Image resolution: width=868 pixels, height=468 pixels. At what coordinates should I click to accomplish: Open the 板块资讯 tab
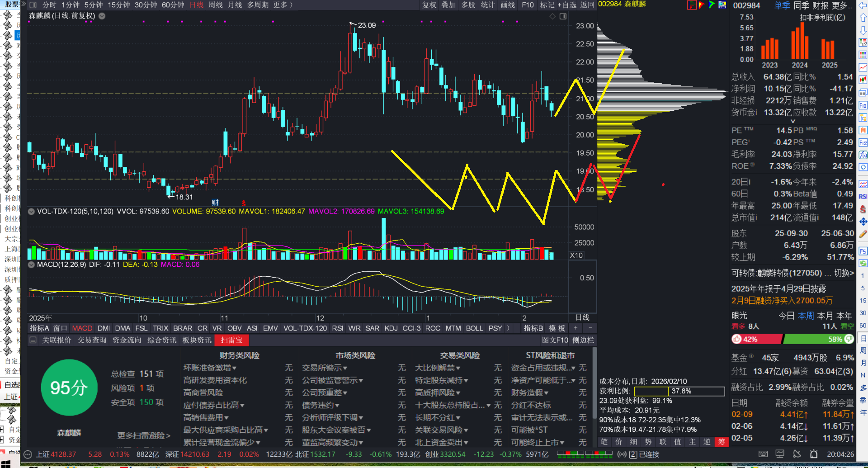[x=197, y=340]
